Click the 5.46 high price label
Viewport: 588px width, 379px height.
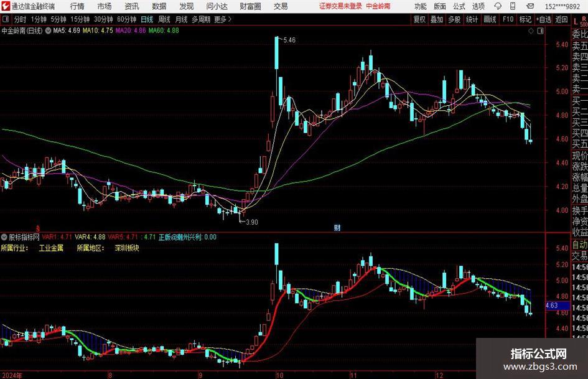[289, 40]
